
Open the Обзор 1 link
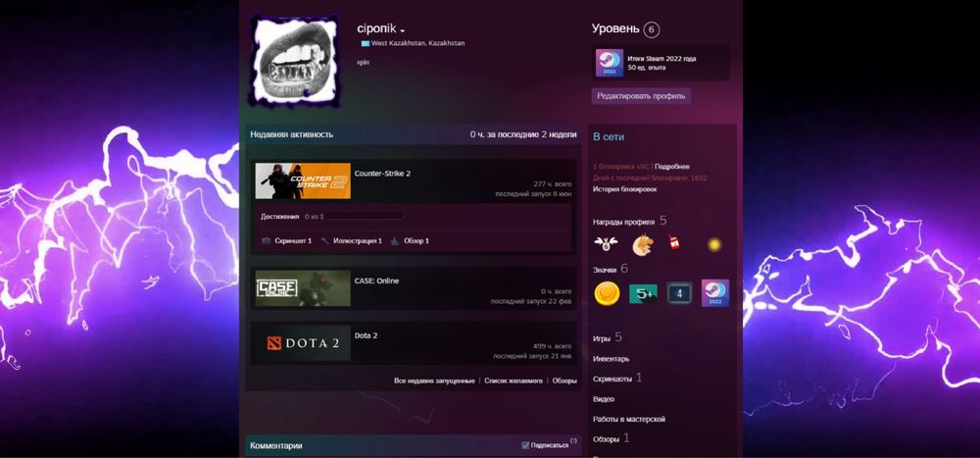point(416,240)
